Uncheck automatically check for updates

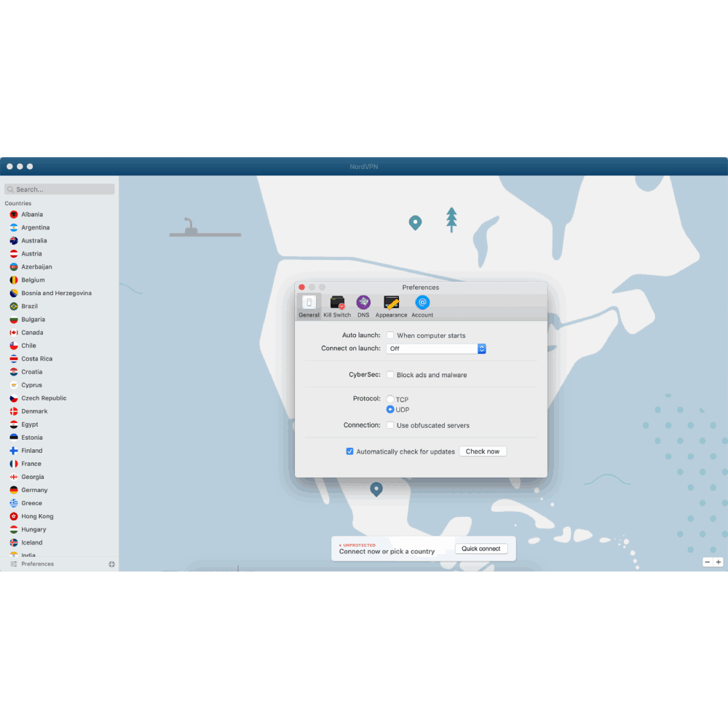[349, 451]
